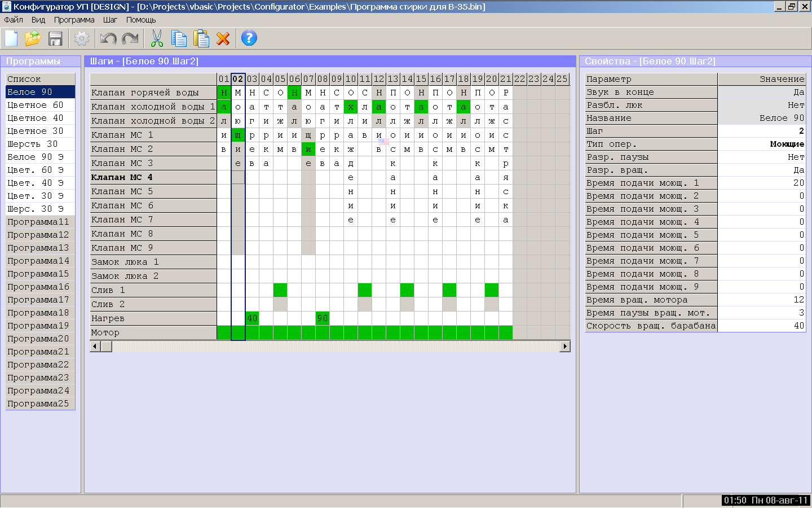This screenshot has height=508, width=812.
Task: Click the step 10 column header
Action: click(x=351, y=79)
